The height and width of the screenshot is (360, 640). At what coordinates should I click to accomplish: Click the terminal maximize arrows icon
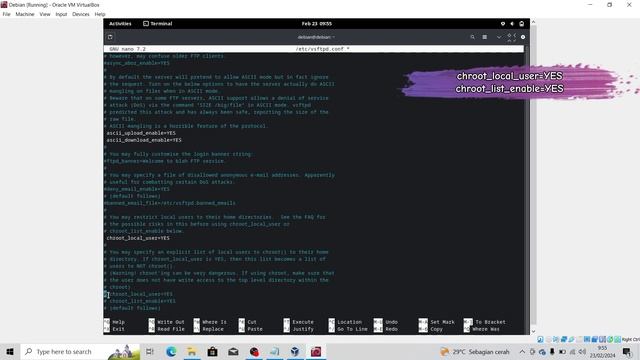[x=511, y=37]
